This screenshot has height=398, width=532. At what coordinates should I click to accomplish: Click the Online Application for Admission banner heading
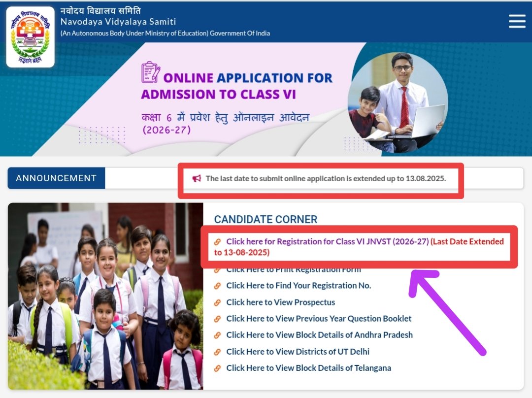click(x=237, y=86)
